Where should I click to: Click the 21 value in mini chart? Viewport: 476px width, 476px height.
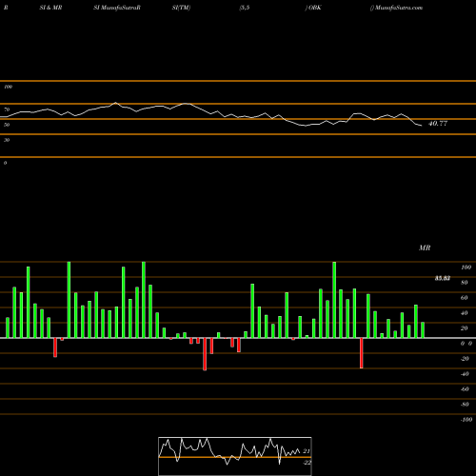point(307,451)
